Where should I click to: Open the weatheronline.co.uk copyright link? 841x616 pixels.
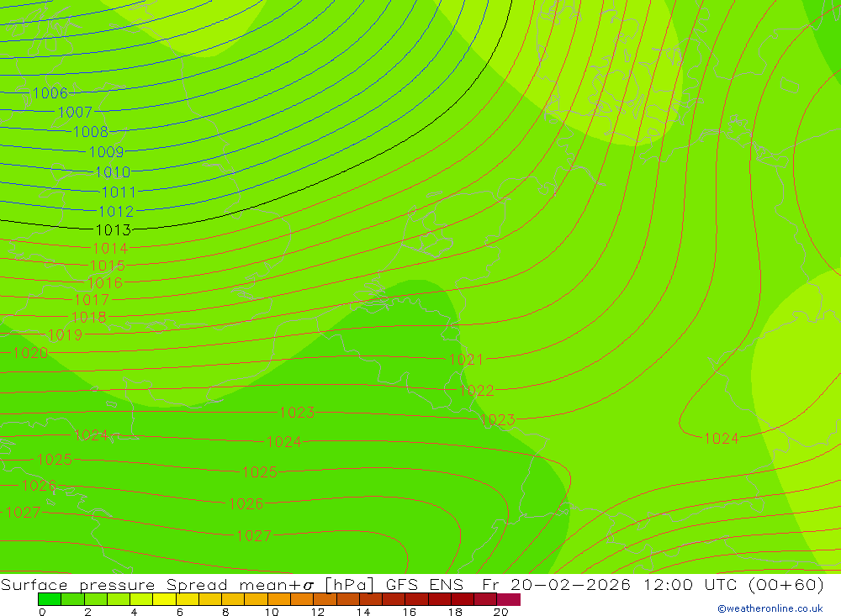pos(770,608)
